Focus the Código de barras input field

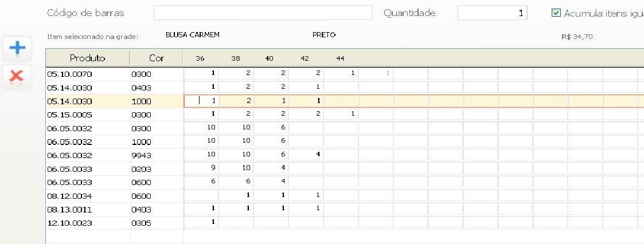263,13
